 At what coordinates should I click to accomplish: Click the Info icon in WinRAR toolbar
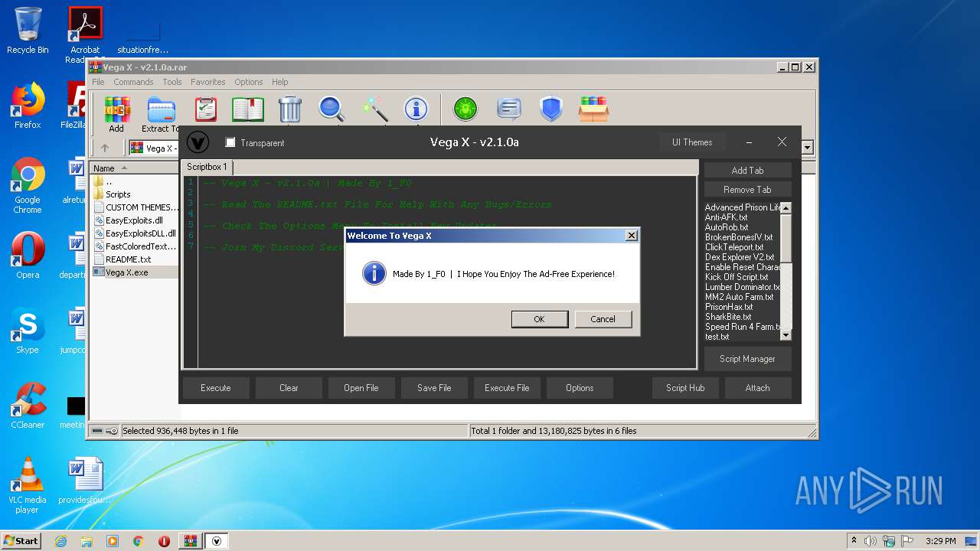point(416,109)
